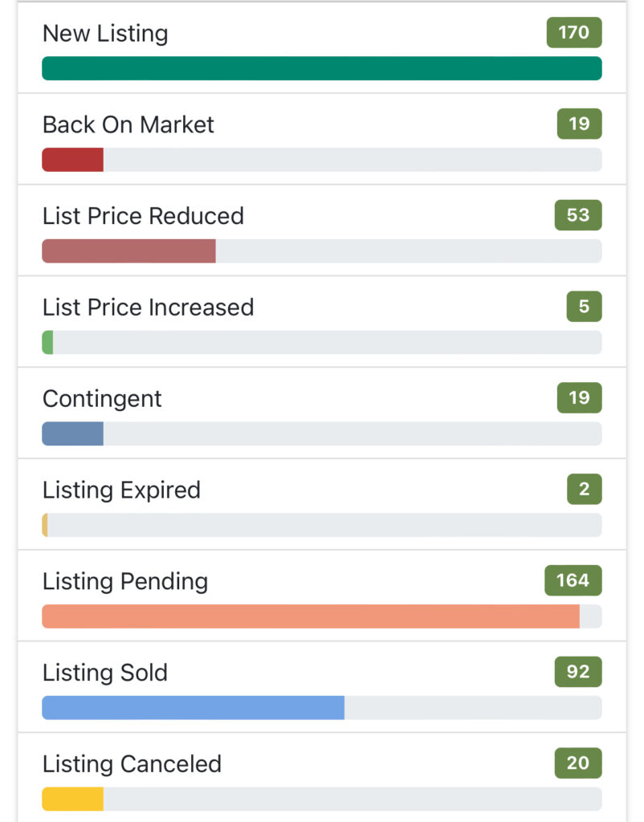Open the List Price Increased label
The width and height of the screenshot is (644, 822).
148,307
